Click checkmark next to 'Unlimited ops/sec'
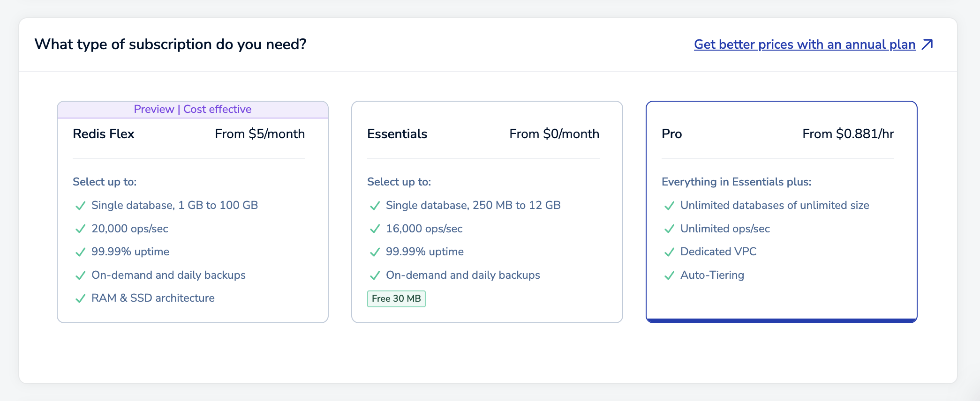This screenshot has width=980, height=401. [669, 229]
